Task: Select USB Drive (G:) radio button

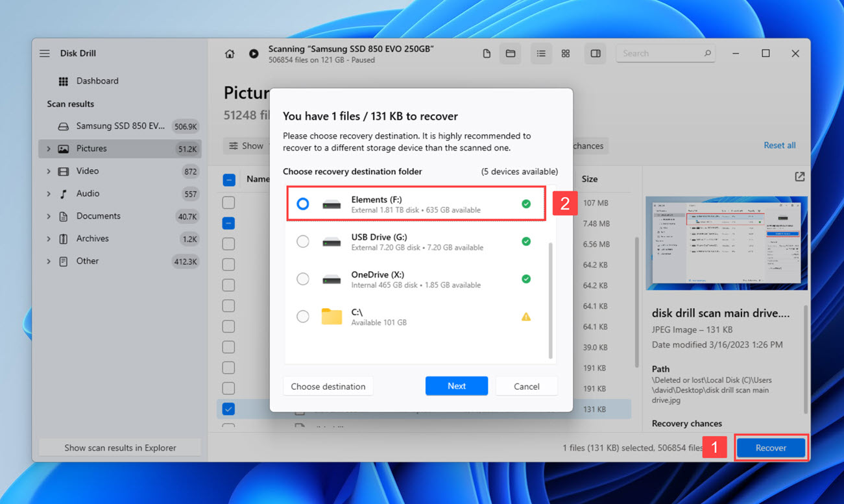Action: click(x=303, y=241)
